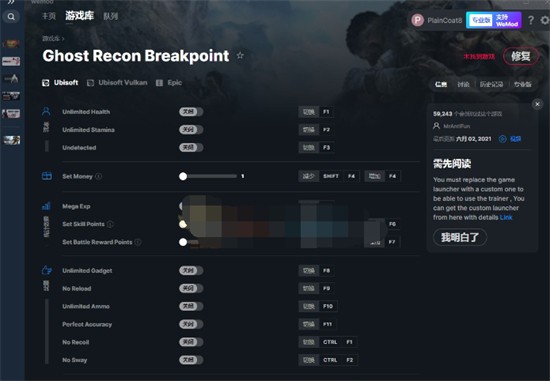Click the 修复 repair button
550x381 pixels.
click(x=521, y=56)
